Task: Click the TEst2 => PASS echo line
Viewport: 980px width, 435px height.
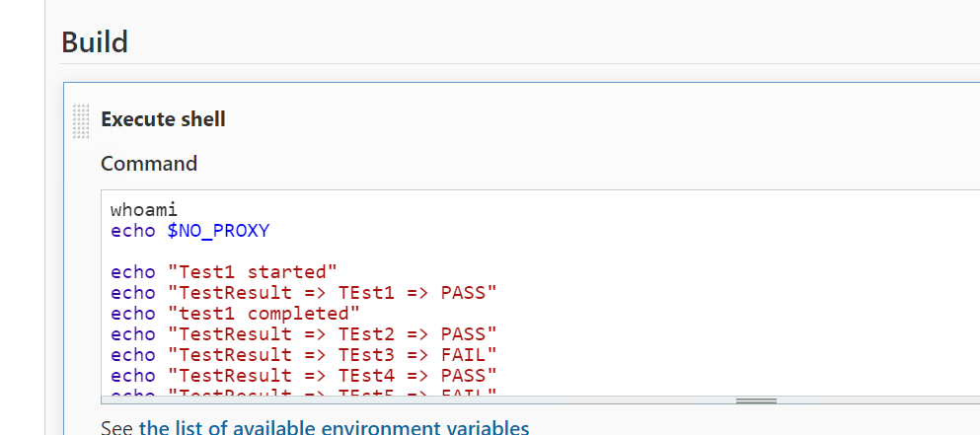Action: [x=304, y=333]
